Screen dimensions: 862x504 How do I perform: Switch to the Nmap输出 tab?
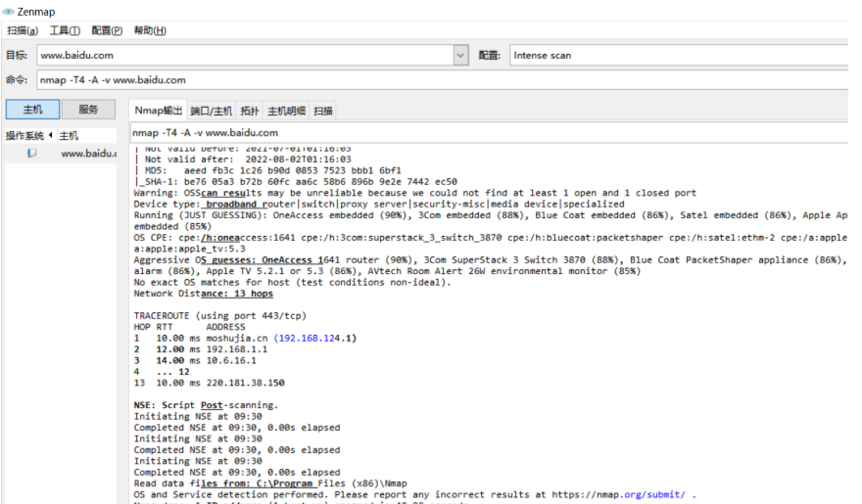159,111
